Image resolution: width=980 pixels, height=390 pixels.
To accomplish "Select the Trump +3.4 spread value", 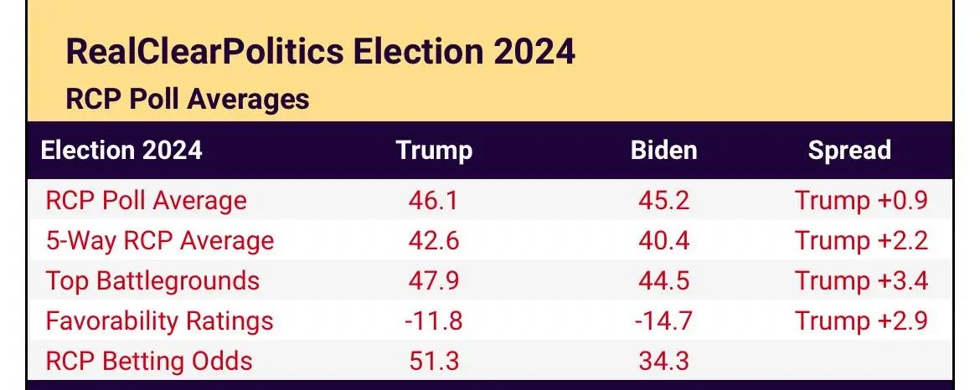I will (x=861, y=281).
